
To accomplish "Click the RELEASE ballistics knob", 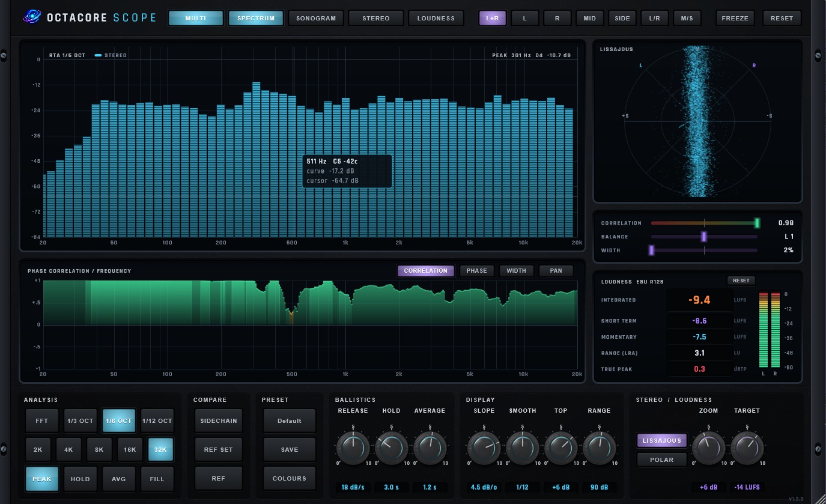I will click(x=353, y=449).
